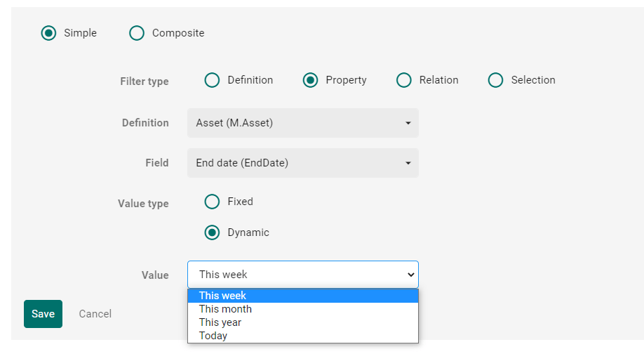The image size is (644, 354).
Task: Click the Filter type label
Action: point(144,81)
